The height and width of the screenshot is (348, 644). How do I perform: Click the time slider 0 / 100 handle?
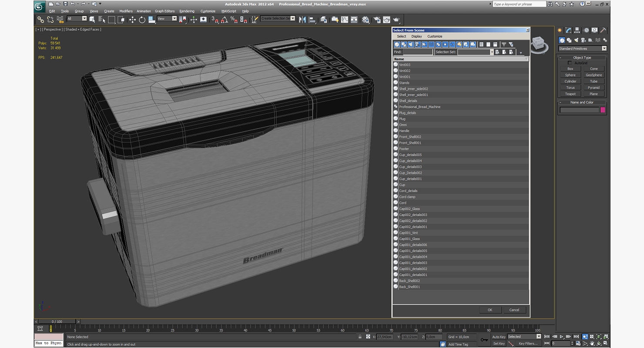[57, 321]
